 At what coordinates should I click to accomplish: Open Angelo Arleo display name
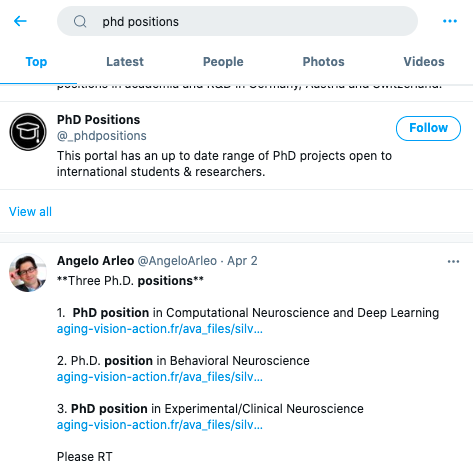click(x=95, y=261)
